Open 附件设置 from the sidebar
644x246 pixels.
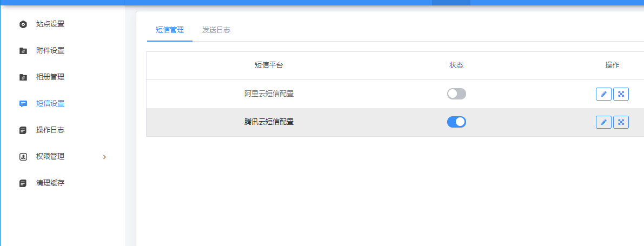tap(50, 51)
